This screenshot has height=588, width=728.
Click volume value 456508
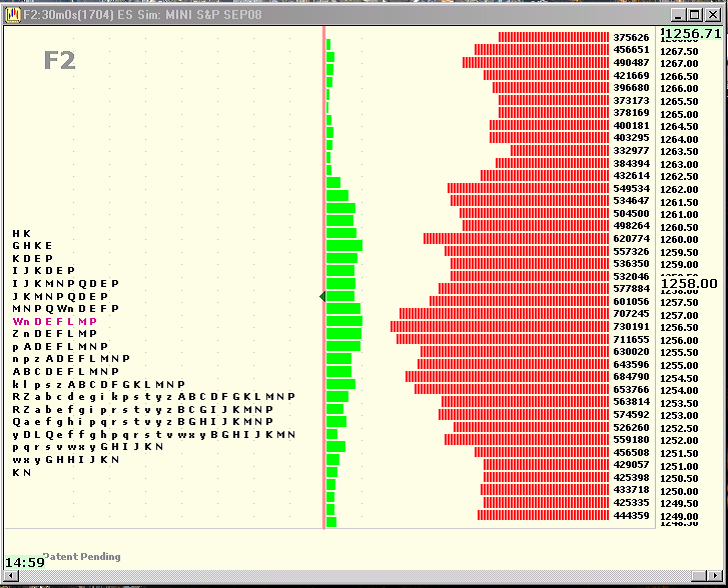click(x=631, y=452)
